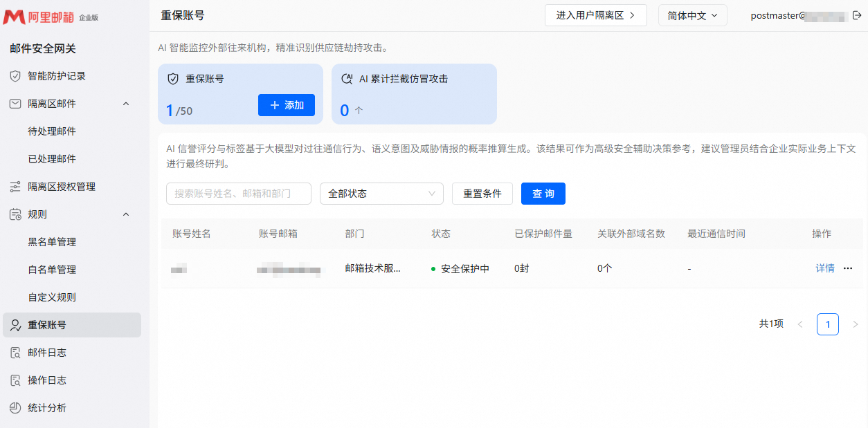
Task: Click the 邮件日志 search-document icon
Action: (x=15, y=353)
